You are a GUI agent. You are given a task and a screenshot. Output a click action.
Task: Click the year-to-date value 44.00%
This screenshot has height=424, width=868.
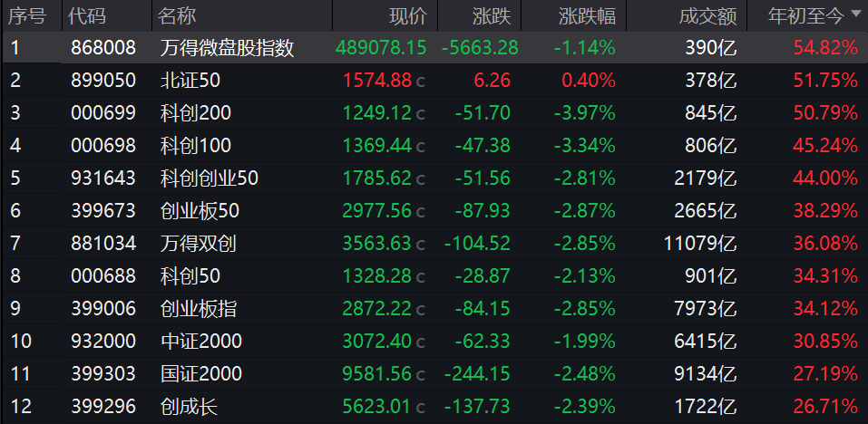pyautogui.click(x=825, y=178)
